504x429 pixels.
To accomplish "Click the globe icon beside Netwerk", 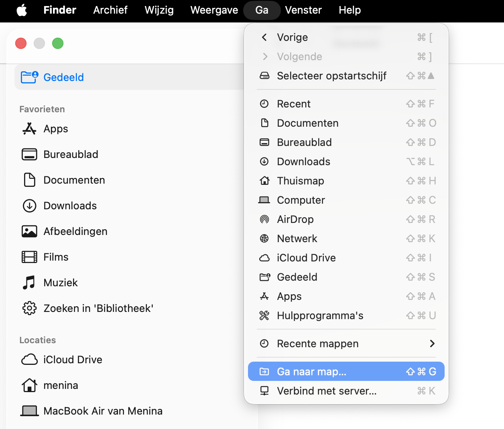I will click(264, 239).
